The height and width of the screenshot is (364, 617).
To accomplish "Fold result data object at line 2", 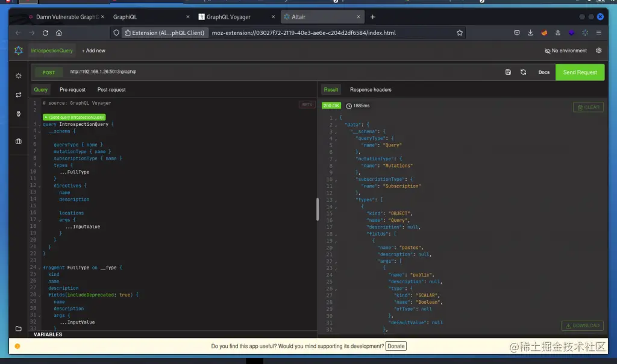I will coord(336,125).
